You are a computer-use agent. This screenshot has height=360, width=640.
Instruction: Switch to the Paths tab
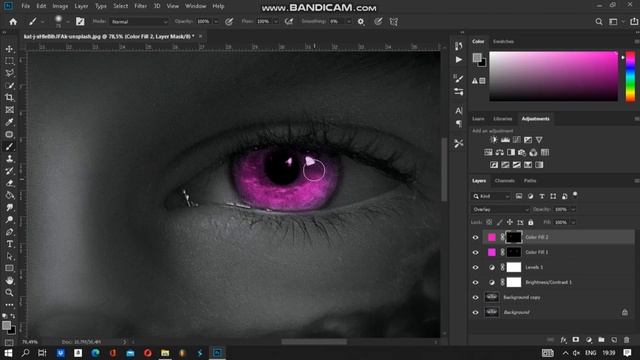(530, 180)
